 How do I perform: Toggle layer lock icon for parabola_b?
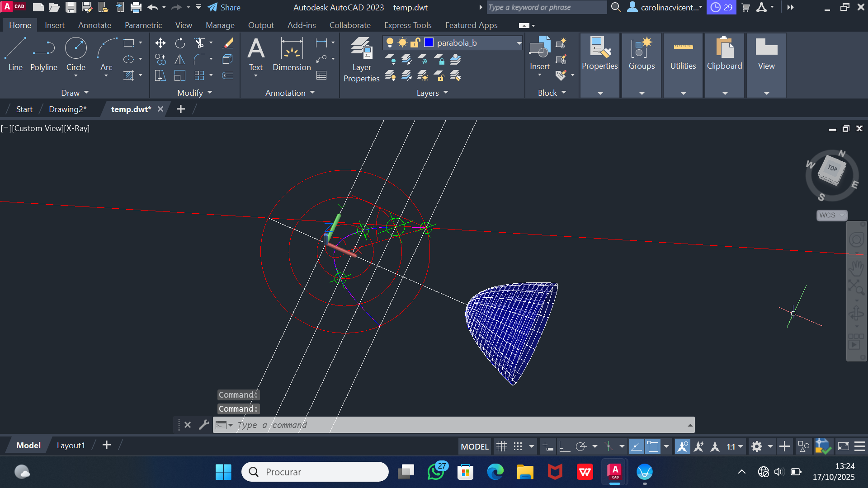pyautogui.click(x=415, y=42)
